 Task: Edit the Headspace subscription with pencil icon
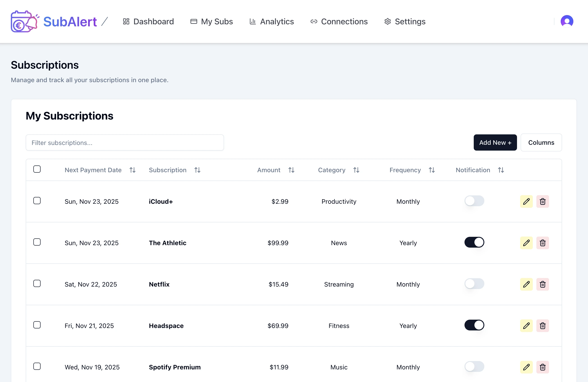click(x=526, y=326)
